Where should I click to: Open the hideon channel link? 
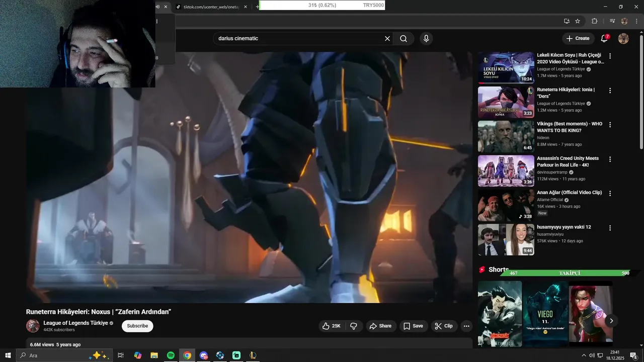coord(543,138)
